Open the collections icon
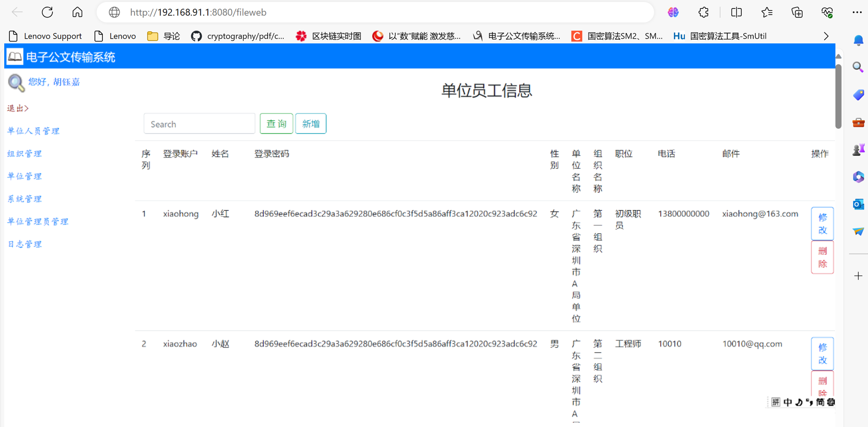868x427 pixels. [x=797, y=12]
